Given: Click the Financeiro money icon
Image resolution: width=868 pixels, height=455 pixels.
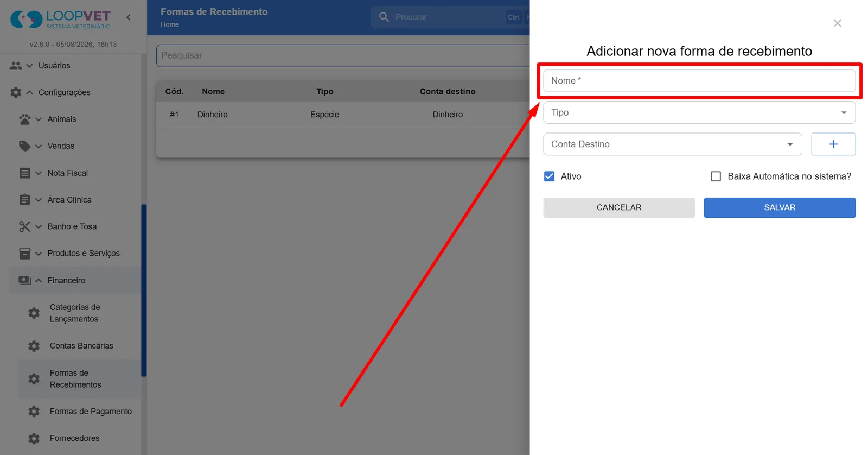Looking at the screenshot, I should point(25,280).
